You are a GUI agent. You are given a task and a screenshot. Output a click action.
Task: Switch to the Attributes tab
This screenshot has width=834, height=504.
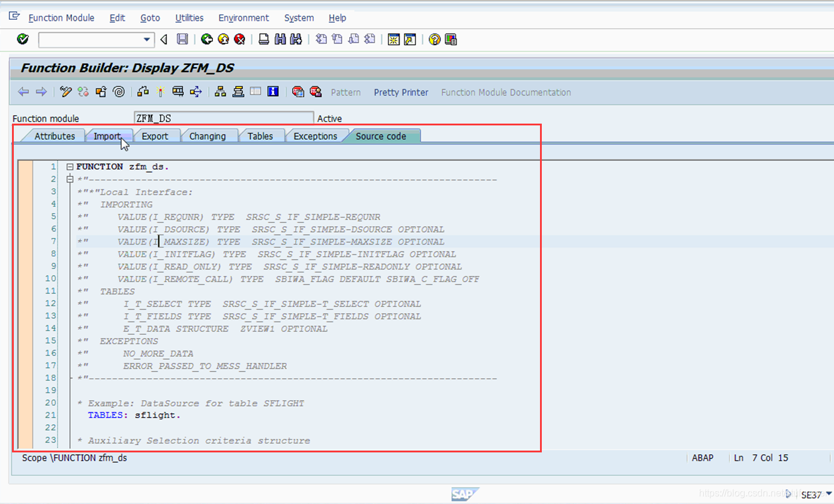[x=55, y=136]
